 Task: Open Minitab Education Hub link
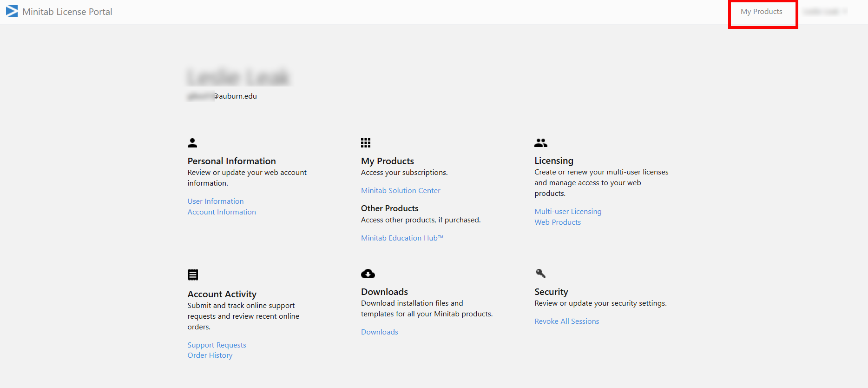(x=402, y=238)
